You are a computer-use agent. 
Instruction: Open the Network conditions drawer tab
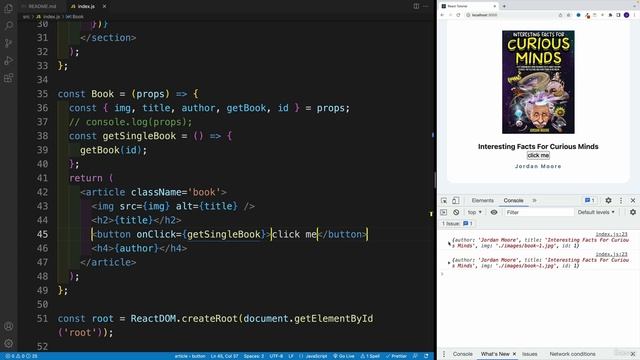click(572, 354)
